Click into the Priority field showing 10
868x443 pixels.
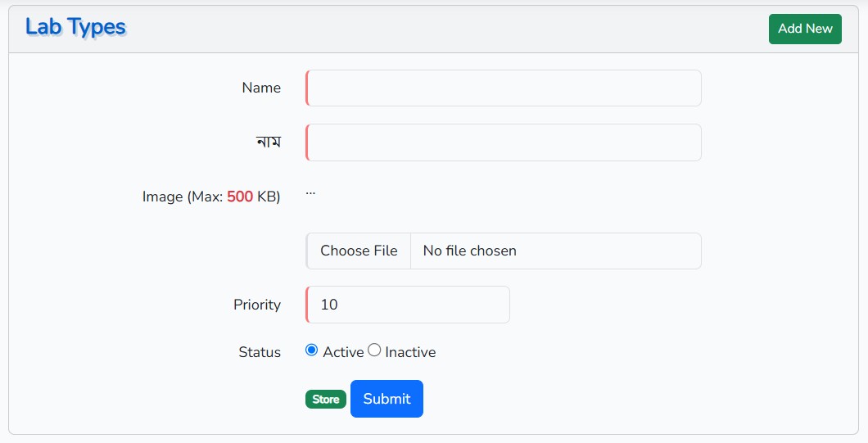coord(408,305)
